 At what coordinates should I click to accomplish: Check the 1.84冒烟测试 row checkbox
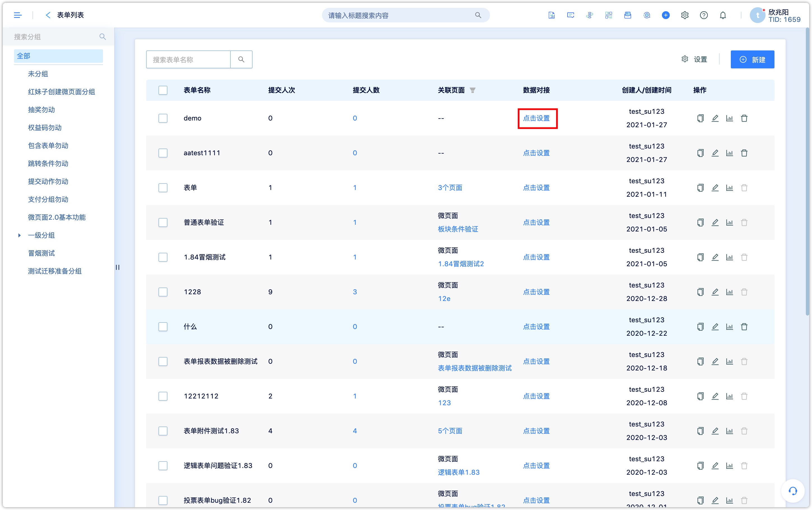pos(163,257)
